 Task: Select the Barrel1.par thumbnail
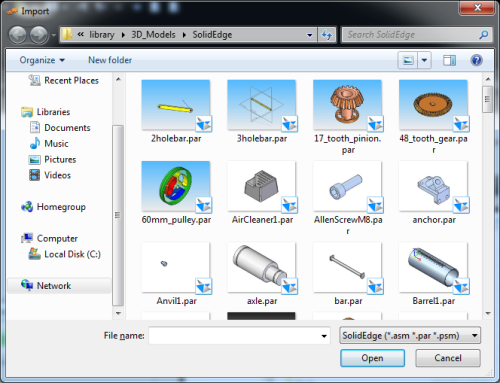(433, 268)
